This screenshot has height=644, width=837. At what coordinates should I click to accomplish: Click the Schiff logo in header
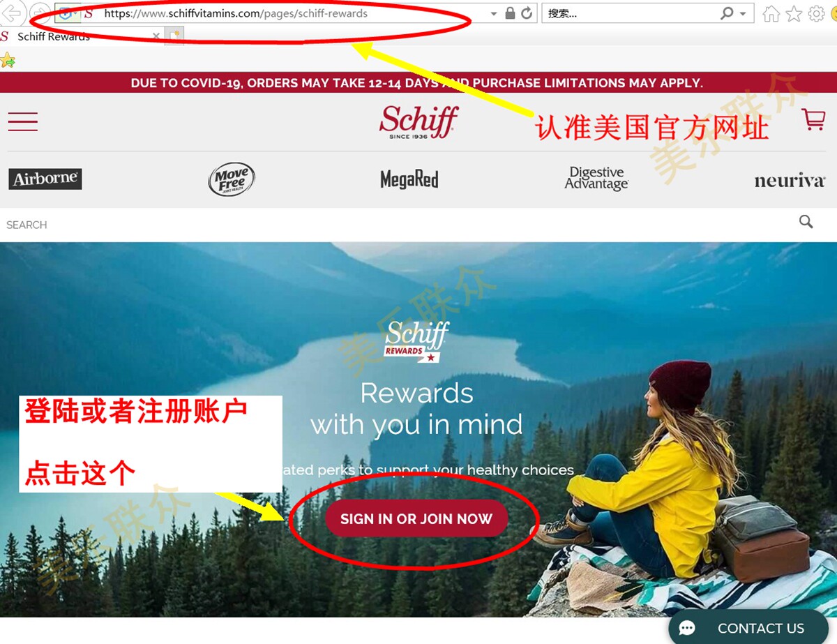tap(418, 121)
